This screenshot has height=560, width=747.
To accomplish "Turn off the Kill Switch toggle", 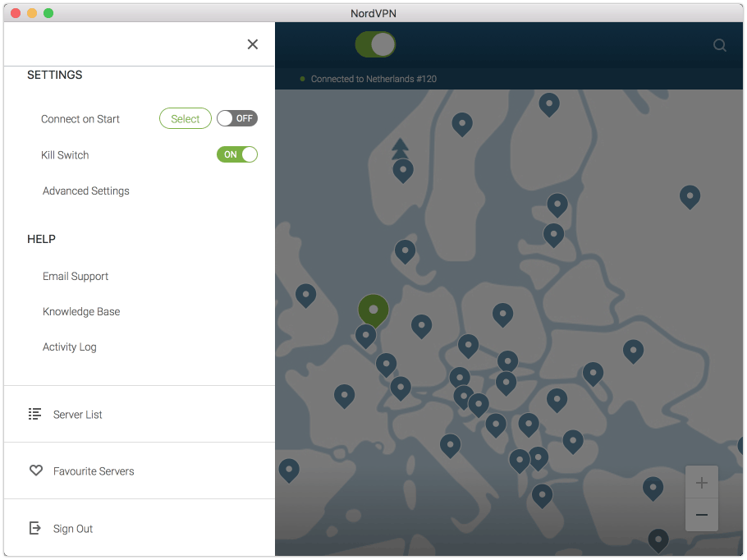I will (236, 154).
